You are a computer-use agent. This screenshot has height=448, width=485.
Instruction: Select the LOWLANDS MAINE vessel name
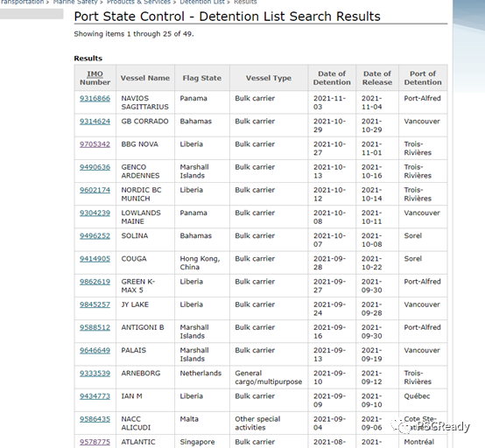141,217
